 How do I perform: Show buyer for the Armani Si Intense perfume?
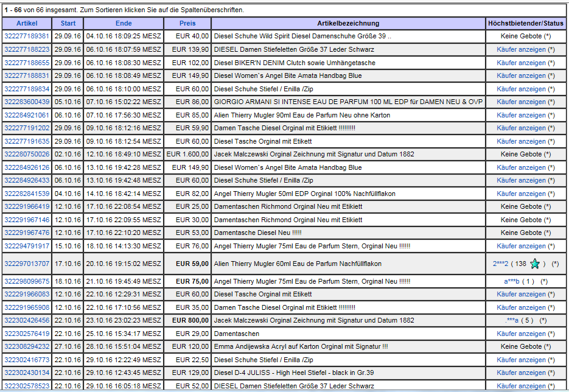521,102
